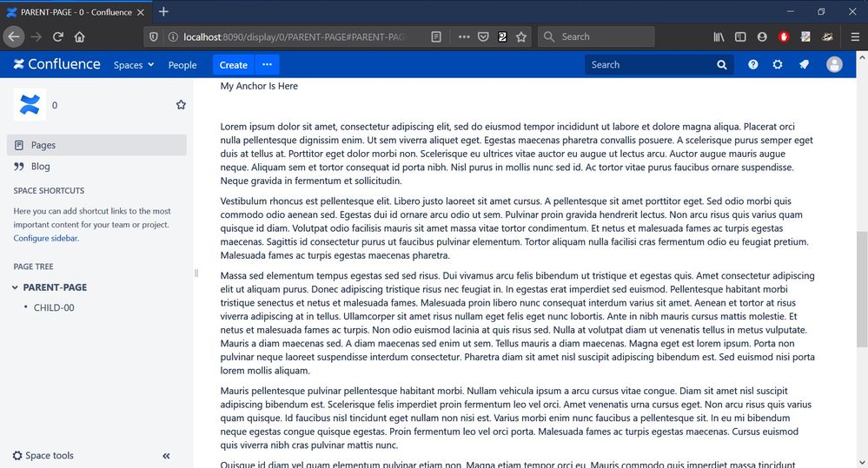Click the red adblock extension icon
The width and height of the screenshot is (868, 468).
coord(784,36)
